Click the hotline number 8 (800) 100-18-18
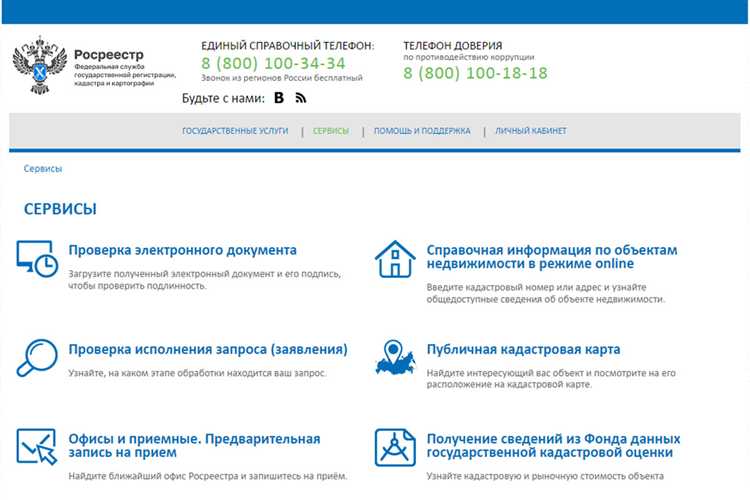 pyautogui.click(x=475, y=73)
